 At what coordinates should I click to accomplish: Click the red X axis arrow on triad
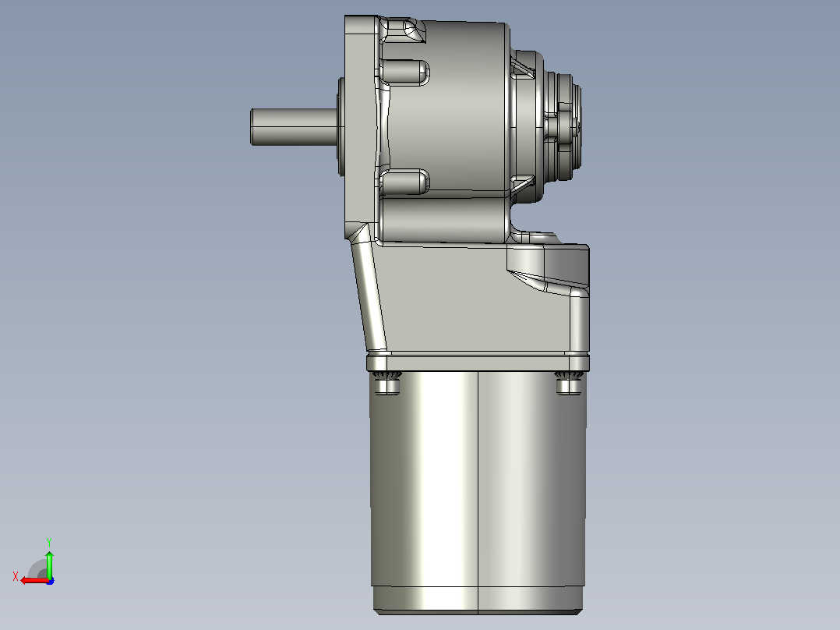pos(34,581)
